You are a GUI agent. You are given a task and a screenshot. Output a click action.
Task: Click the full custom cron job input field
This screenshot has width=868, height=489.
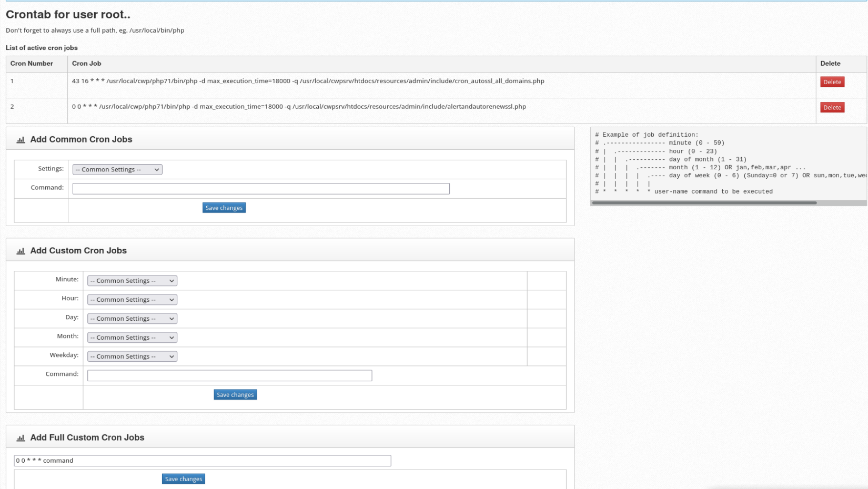pyautogui.click(x=203, y=460)
